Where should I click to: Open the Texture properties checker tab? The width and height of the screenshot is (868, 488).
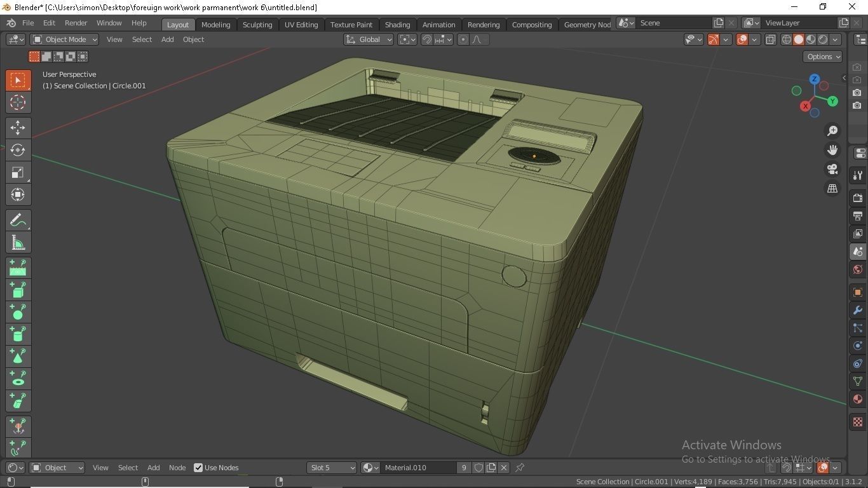coord(858,422)
